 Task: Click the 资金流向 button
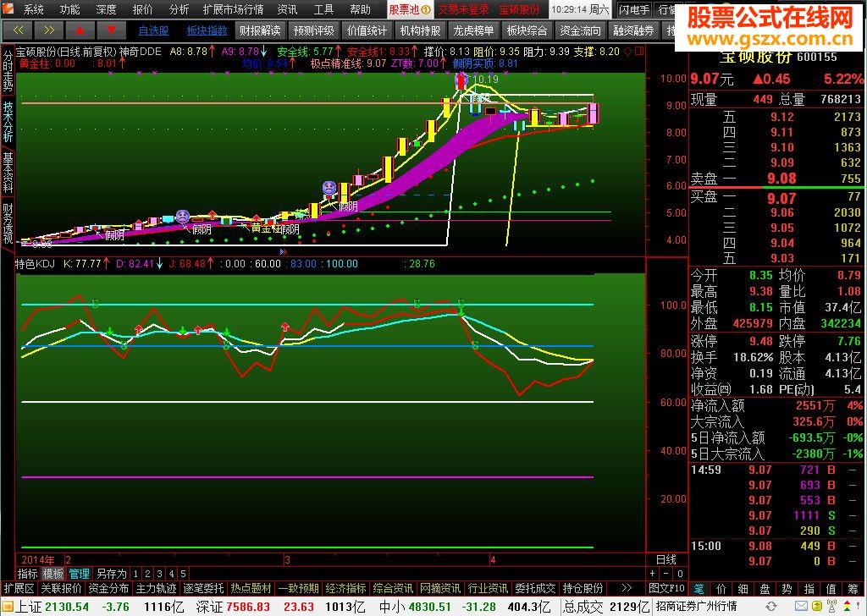pyautogui.click(x=580, y=31)
